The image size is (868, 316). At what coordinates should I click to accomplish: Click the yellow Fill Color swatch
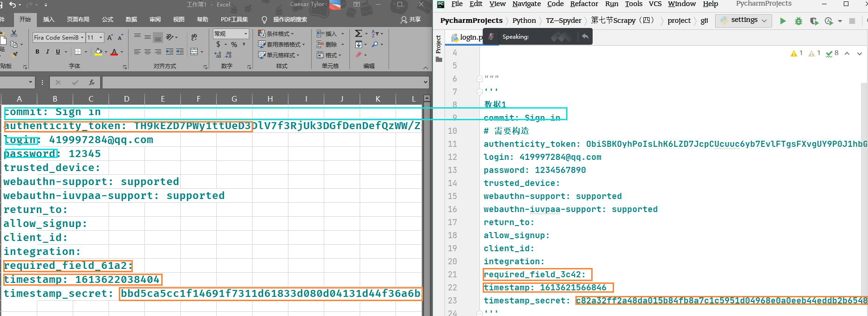(x=98, y=52)
